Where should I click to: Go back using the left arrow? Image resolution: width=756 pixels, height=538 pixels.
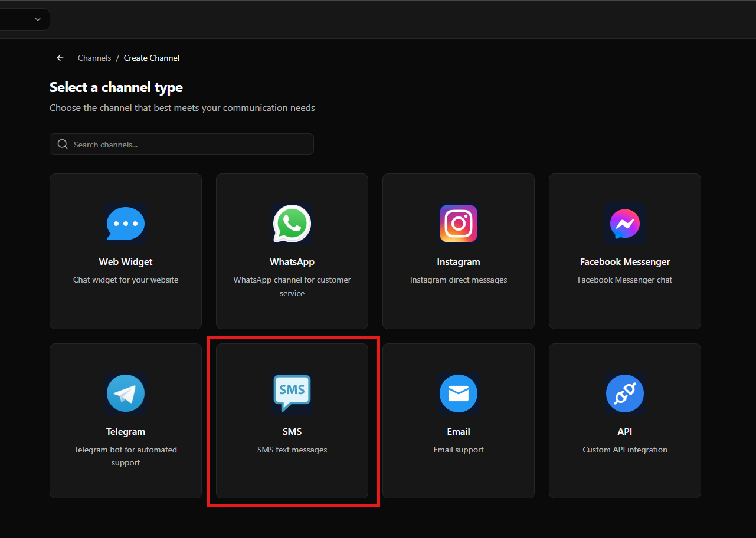coord(60,58)
